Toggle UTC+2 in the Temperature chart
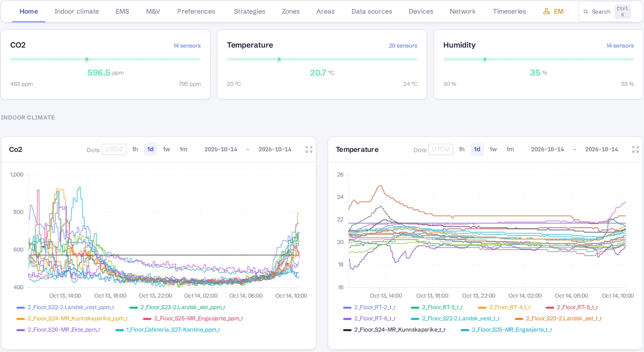This screenshot has width=644, height=352. [441, 149]
